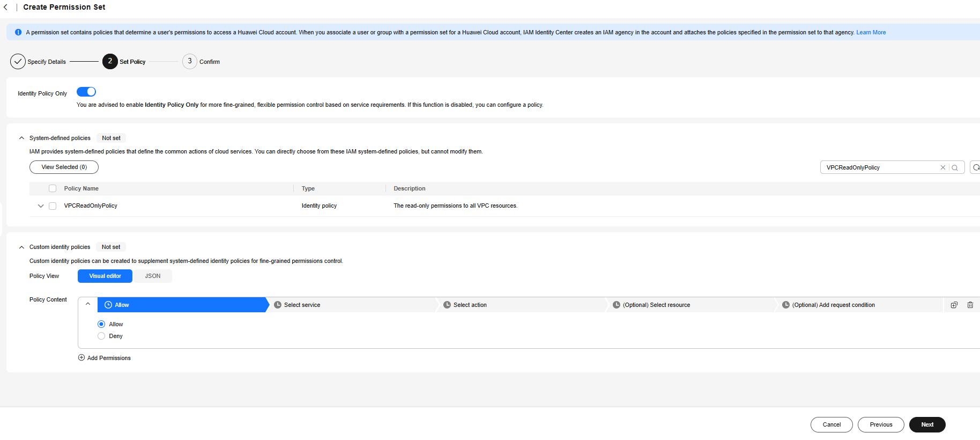The height and width of the screenshot is (440, 980).
Task: Click the info icon in the banner
Action: 18,32
